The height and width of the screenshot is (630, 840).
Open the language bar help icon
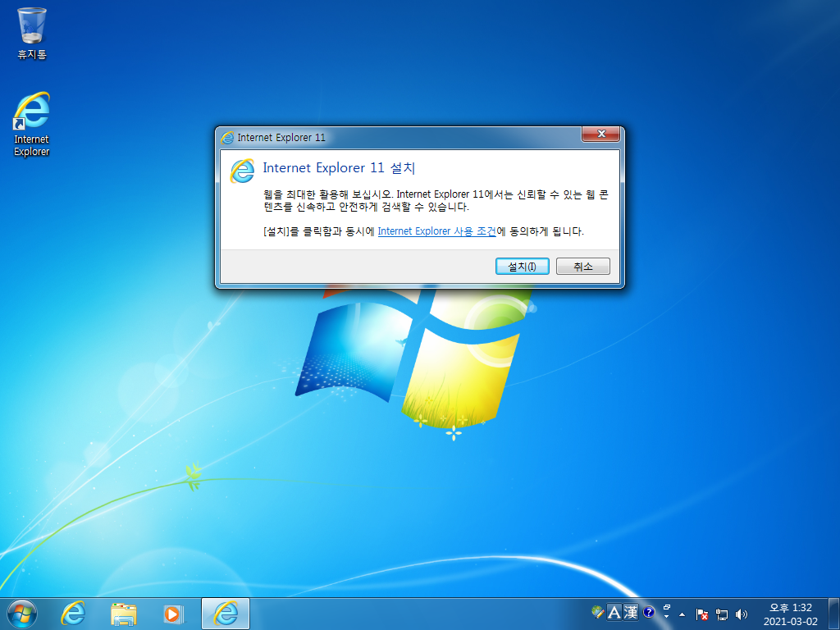pyautogui.click(x=649, y=612)
